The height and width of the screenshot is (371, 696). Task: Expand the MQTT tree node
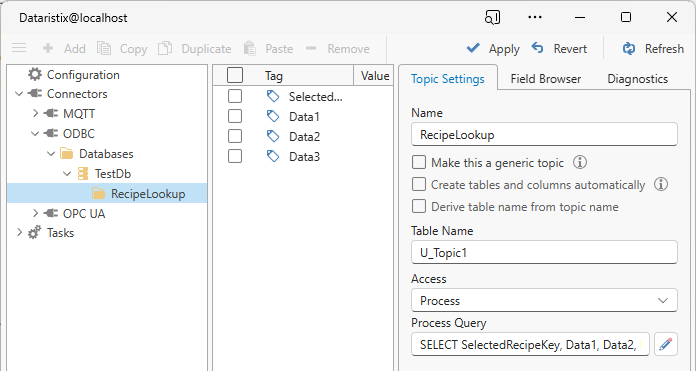36,114
